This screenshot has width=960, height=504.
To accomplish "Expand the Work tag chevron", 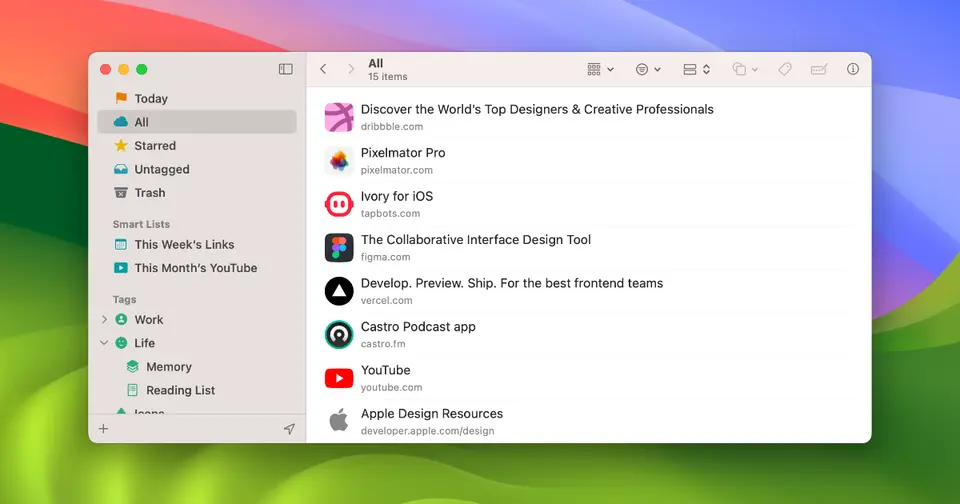I will click(x=104, y=320).
